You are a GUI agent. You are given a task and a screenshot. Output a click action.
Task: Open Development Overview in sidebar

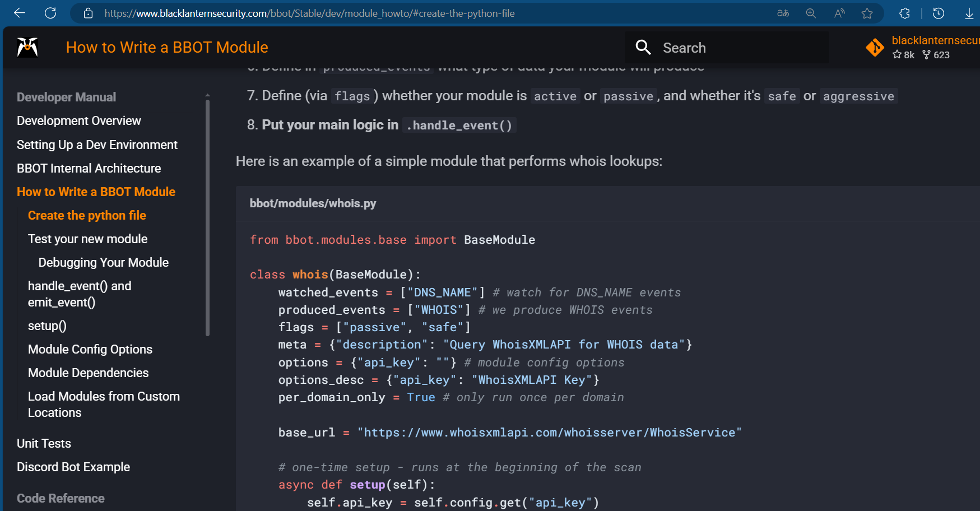click(78, 121)
